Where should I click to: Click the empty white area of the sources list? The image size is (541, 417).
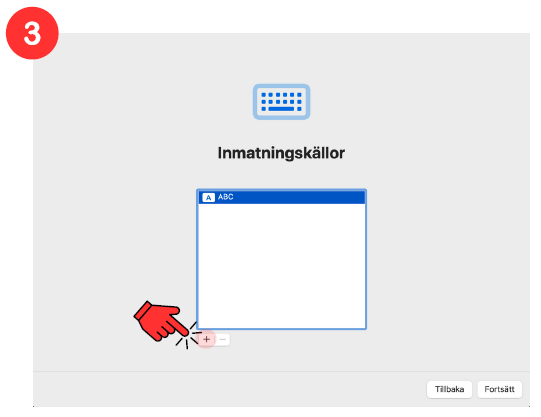coord(282,266)
